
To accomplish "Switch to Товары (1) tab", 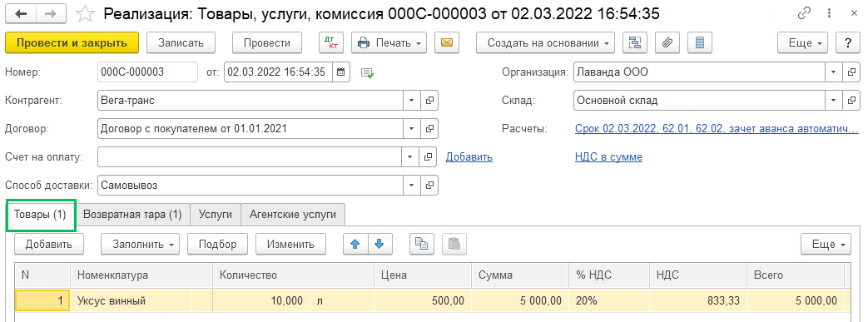I will coord(40,215).
